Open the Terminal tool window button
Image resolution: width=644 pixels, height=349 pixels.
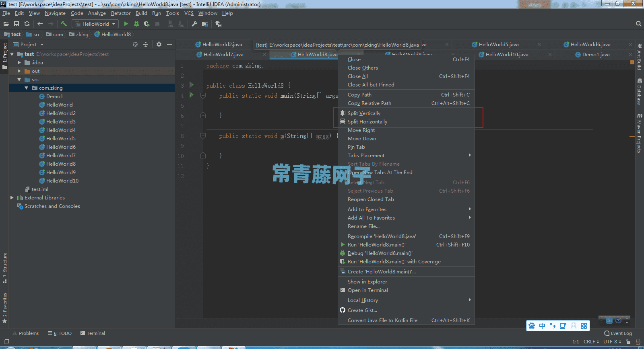coord(93,333)
